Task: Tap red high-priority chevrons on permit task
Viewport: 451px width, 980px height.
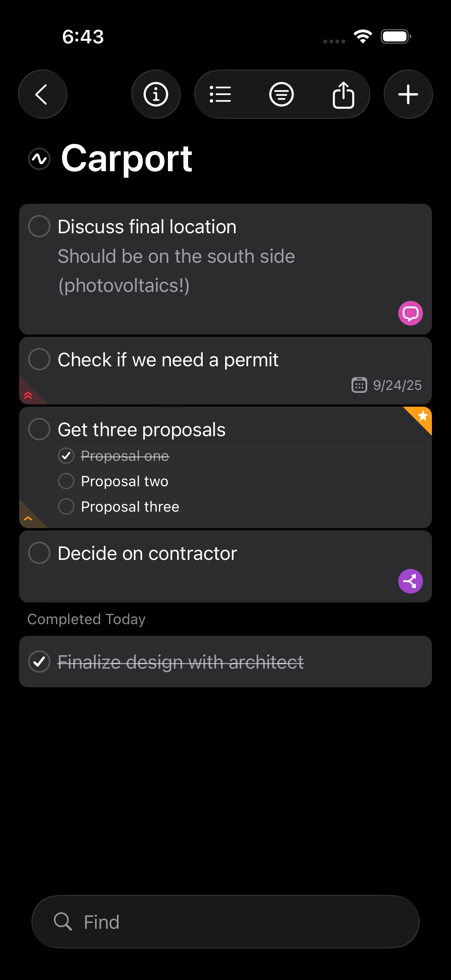Action: 28,395
